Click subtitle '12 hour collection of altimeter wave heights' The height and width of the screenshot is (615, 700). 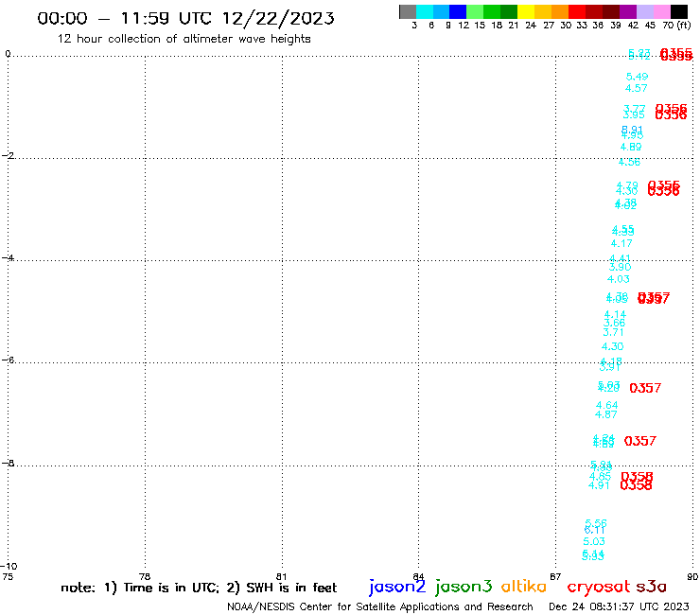tap(184, 39)
